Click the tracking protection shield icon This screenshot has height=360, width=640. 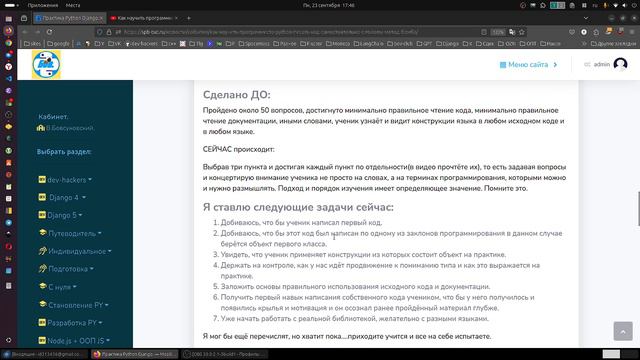100,32
